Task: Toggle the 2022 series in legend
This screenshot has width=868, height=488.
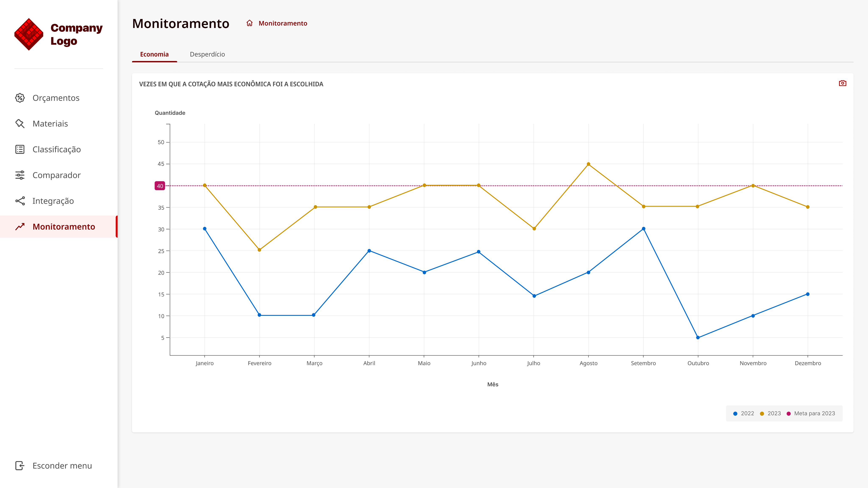Action: pos(744,414)
